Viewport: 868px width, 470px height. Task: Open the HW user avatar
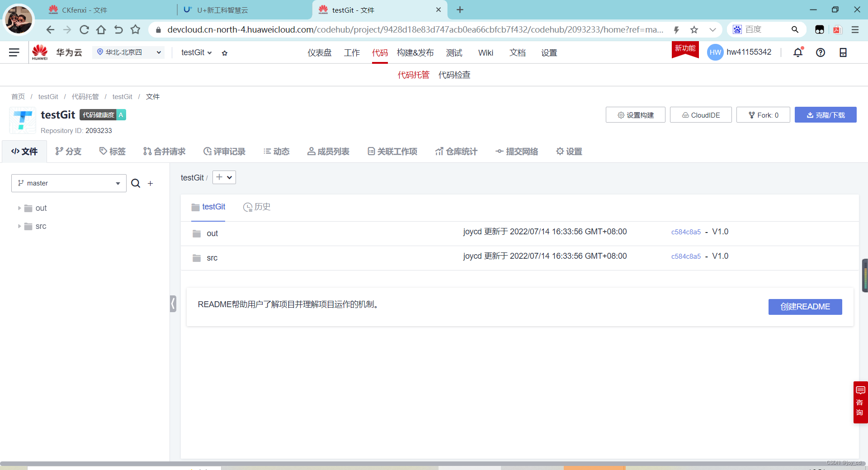tap(715, 52)
